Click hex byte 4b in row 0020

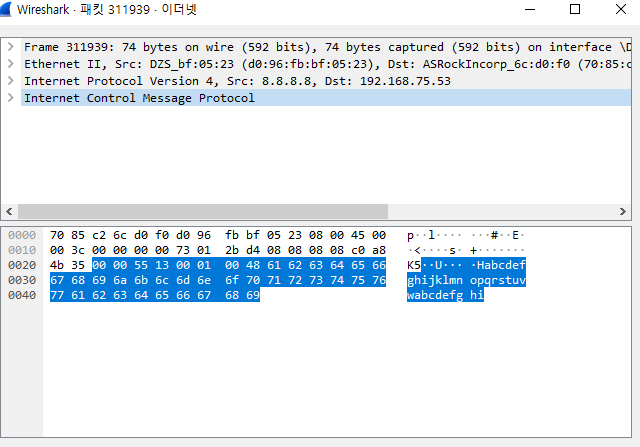coord(57,265)
